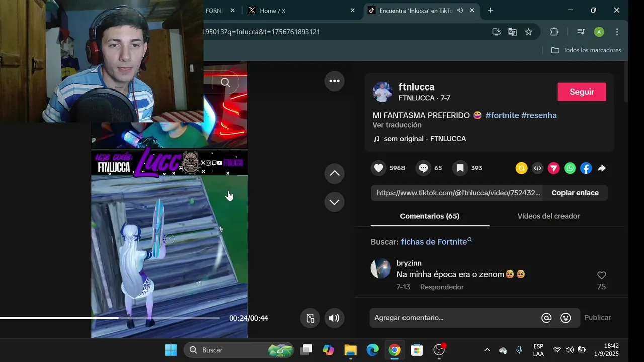The height and width of the screenshot is (362, 644).
Task: Insert mention with @ icon
Action: click(x=546, y=318)
